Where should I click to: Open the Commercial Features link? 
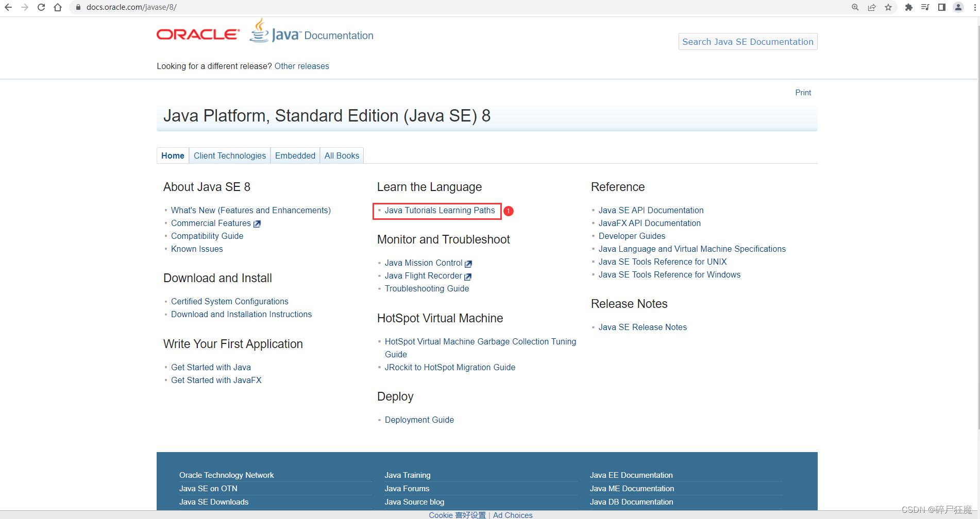[211, 223]
